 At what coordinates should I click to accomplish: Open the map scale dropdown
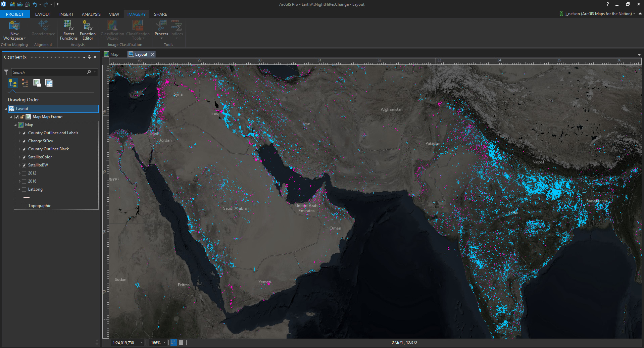(142, 343)
